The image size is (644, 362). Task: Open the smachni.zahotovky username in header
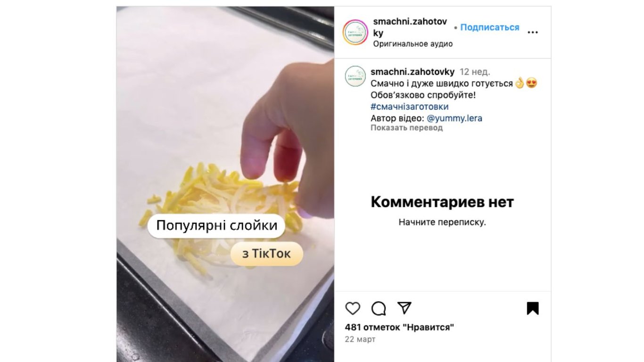coord(410,27)
